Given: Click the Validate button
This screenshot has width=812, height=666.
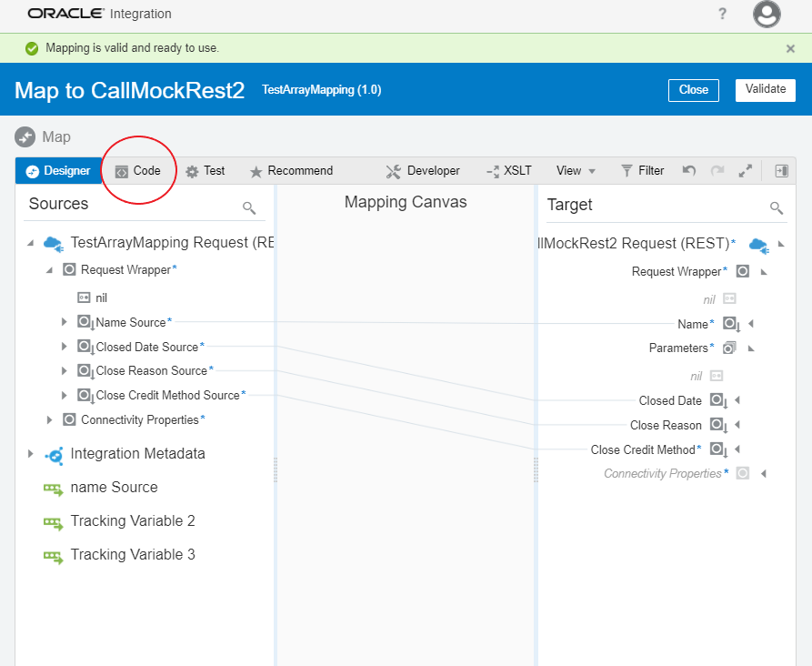Looking at the screenshot, I should pos(765,89).
